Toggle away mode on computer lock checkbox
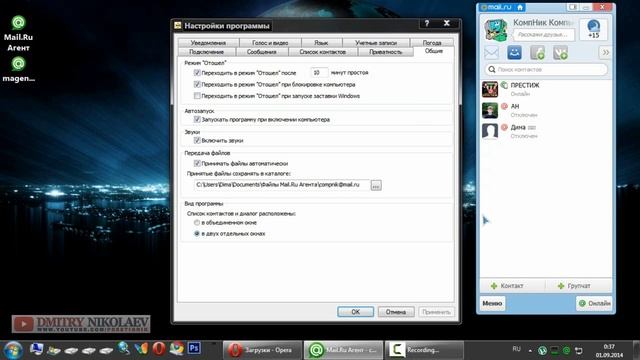The height and width of the screenshot is (360, 640). [x=197, y=84]
